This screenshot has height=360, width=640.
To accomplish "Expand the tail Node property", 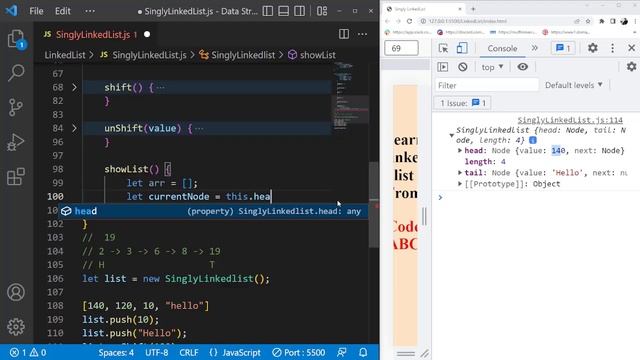I will point(460,173).
